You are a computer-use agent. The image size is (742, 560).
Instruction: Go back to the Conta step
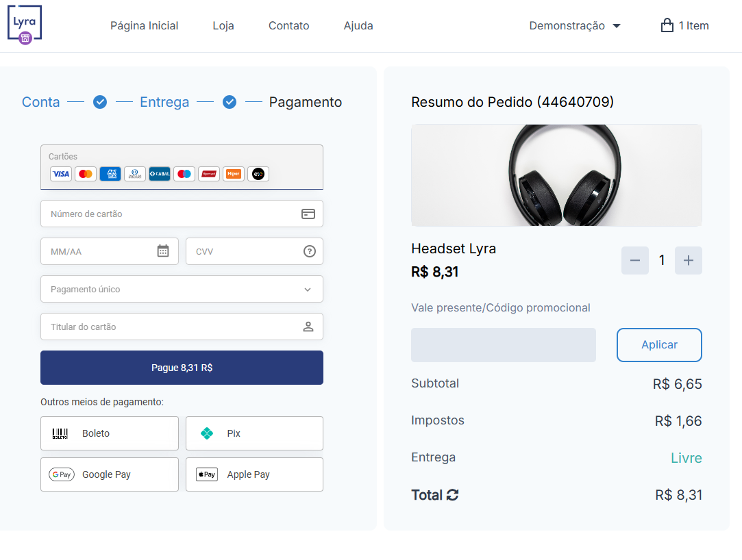[x=40, y=102]
